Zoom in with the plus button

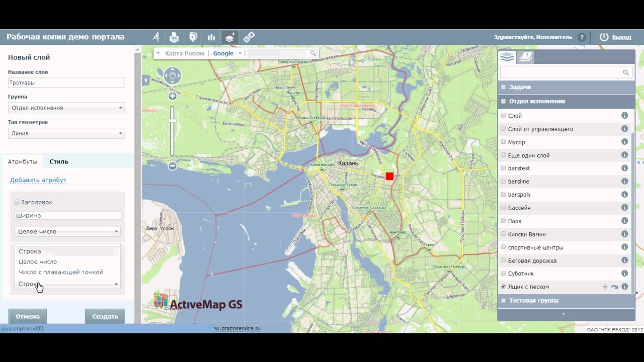point(173,96)
